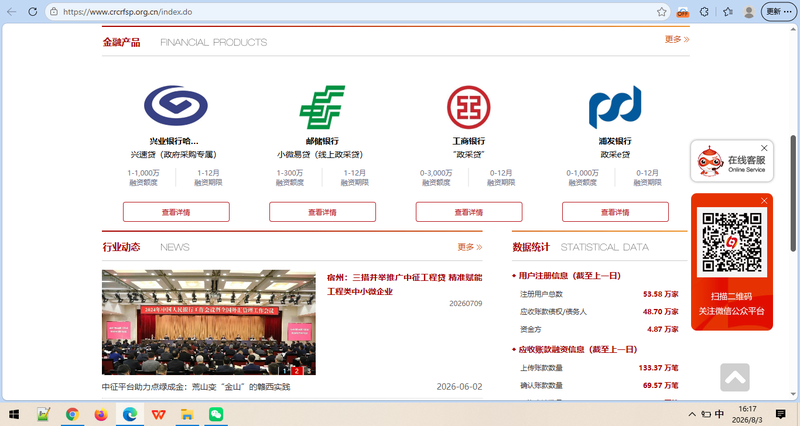
Task: Switch to Edge on the taskbar
Action: (x=130, y=414)
